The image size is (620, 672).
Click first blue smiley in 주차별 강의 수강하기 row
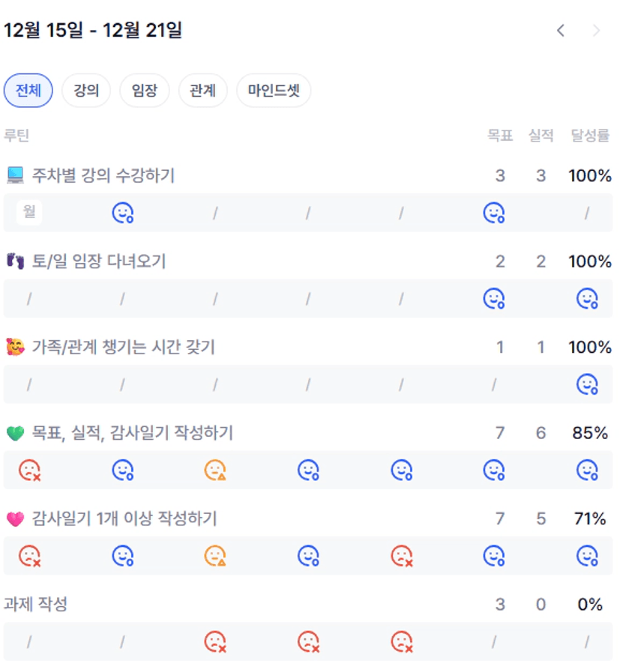point(122,214)
